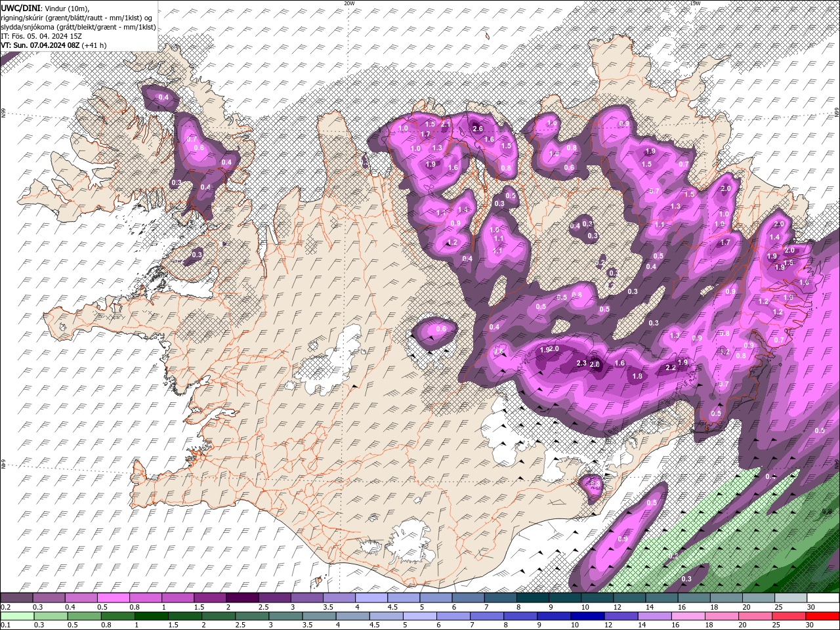Image resolution: width=840 pixels, height=630 pixels.
Task: Click the 'VT: Sun. 07.04.2024 08Z' valid time
Action: point(40,45)
